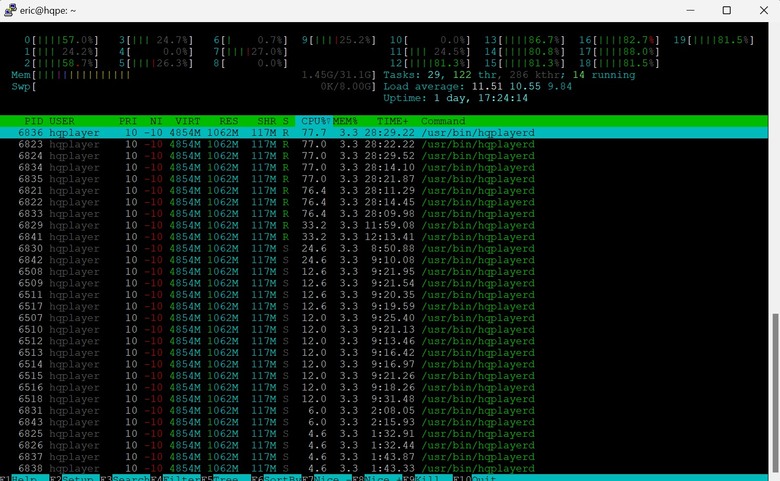Select process row with PID 6508
The image size is (780, 481).
[384, 272]
